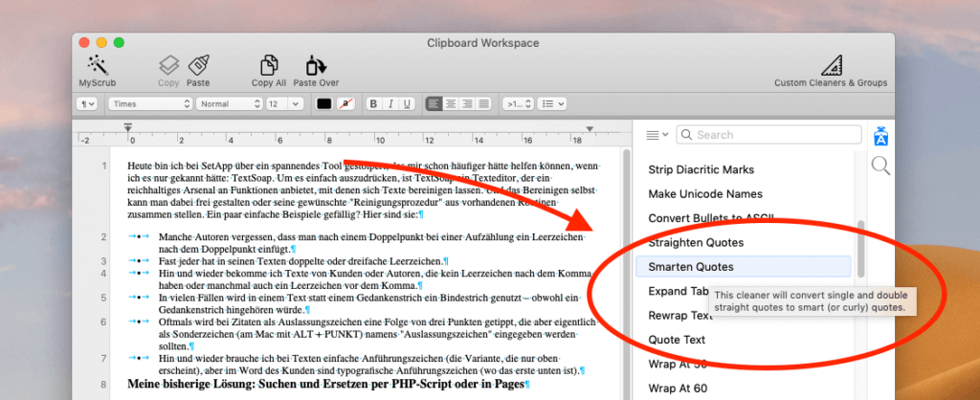
Task: Select Straighten Quotes cleaner
Action: pyautogui.click(x=696, y=242)
